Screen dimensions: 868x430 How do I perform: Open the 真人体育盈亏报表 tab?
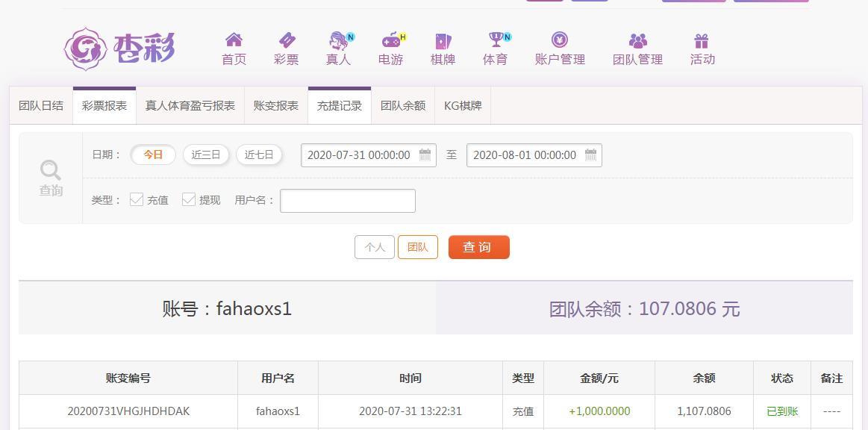[x=190, y=106]
